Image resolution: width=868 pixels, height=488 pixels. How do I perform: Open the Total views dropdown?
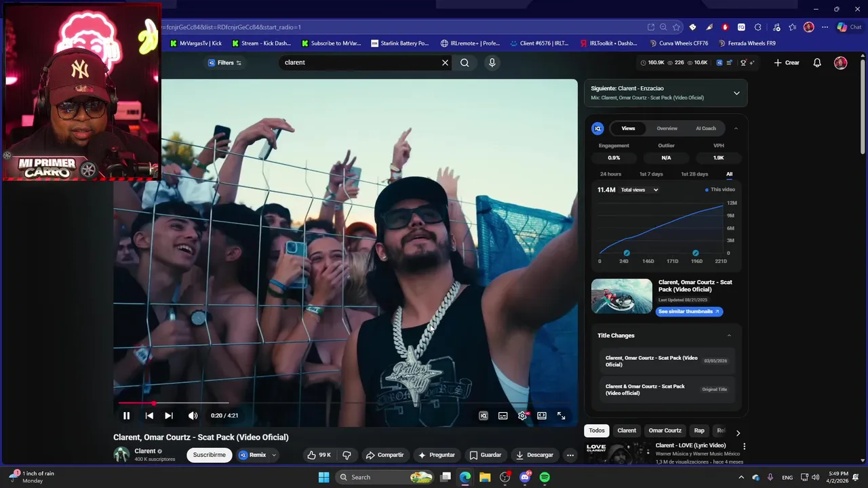click(639, 190)
